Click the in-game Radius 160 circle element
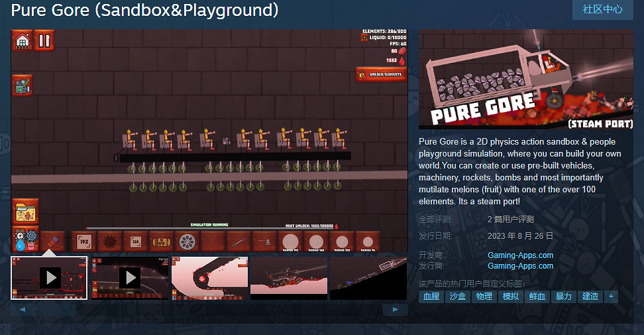Image resolution: width=644 pixels, height=335 pixels. pos(316,241)
